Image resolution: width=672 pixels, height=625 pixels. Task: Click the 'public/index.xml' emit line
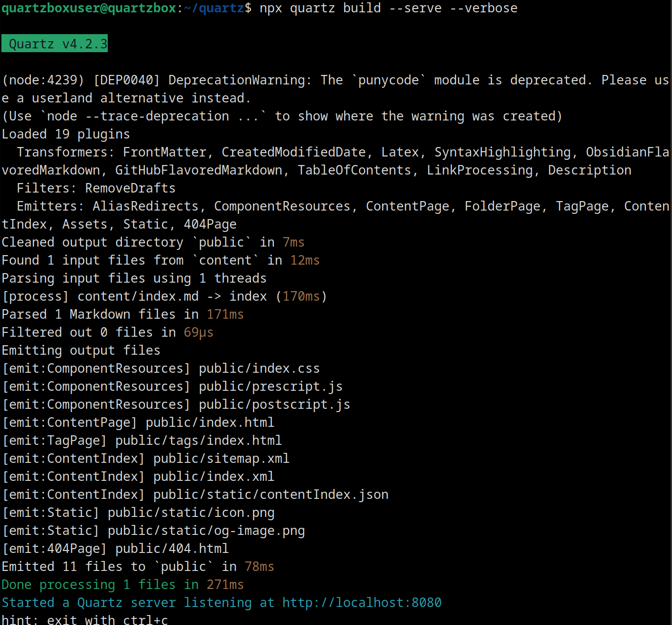pyautogui.click(x=138, y=477)
